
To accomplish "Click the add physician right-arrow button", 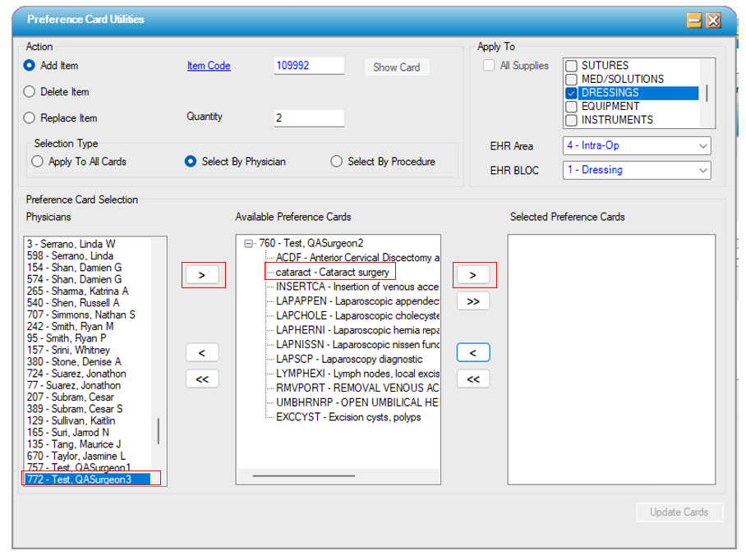I will pos(203,275).
